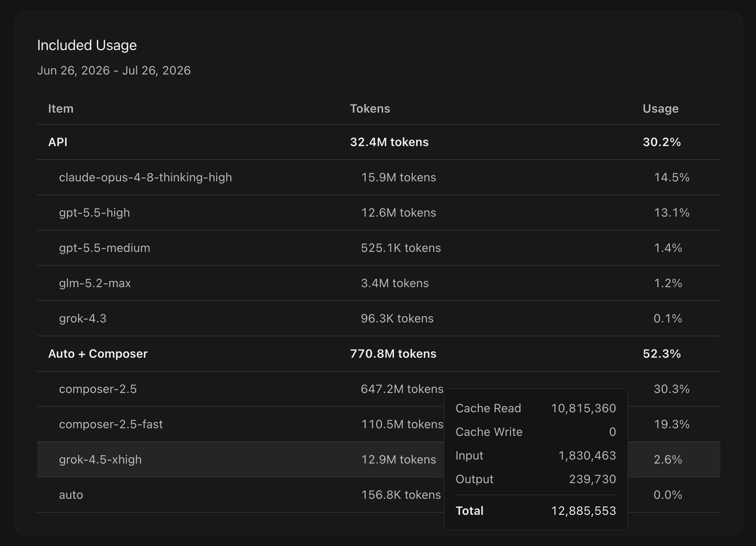Image resolution: width=756 pixels, height=546 pixels.
Task: Select the grok-4.5-xhigh model row
Action: (x=378, y=459)
